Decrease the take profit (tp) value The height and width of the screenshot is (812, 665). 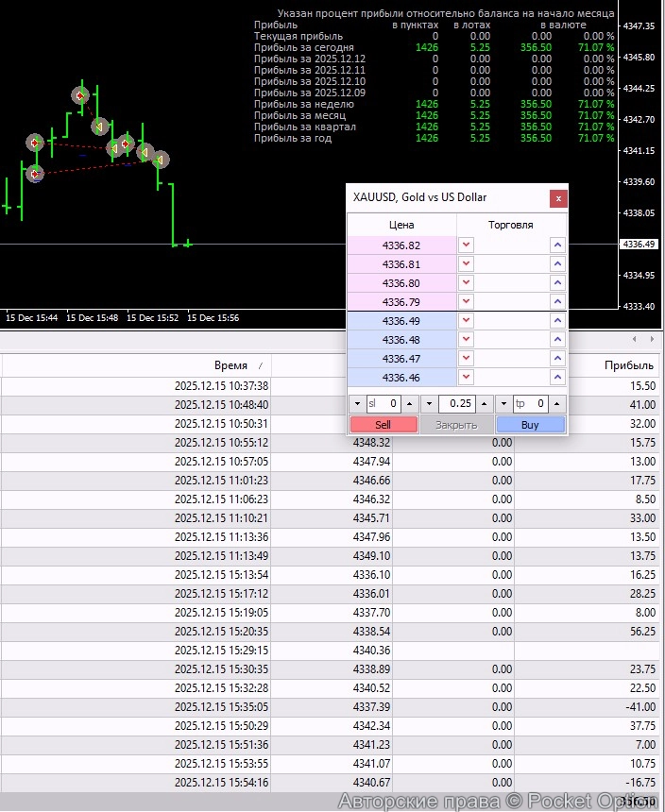point(503,403)
